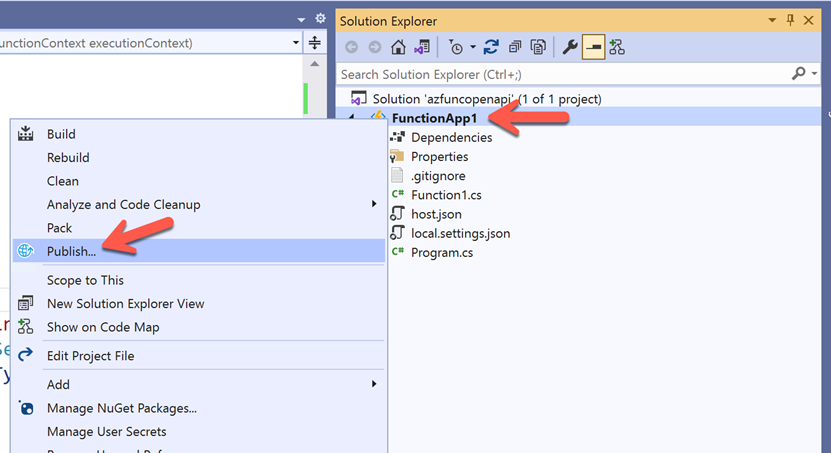Click the Publish globe icon in the context menu

click(x=25, y=251)
